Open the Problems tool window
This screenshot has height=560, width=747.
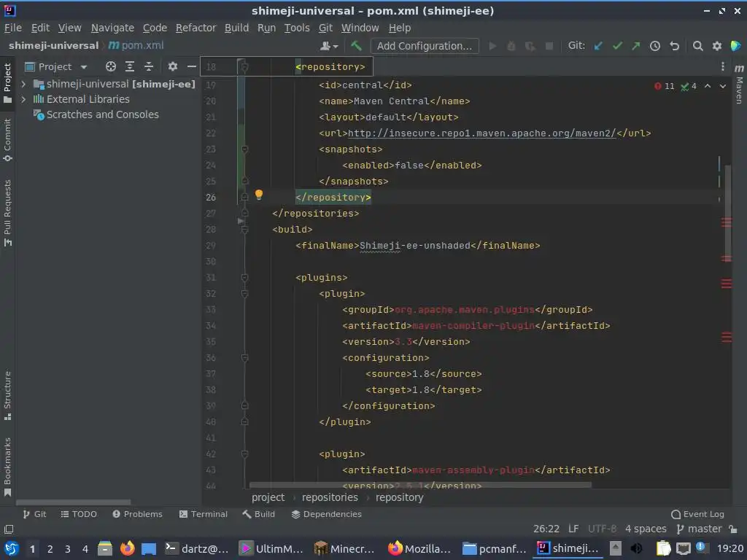[x=138, y=514]
